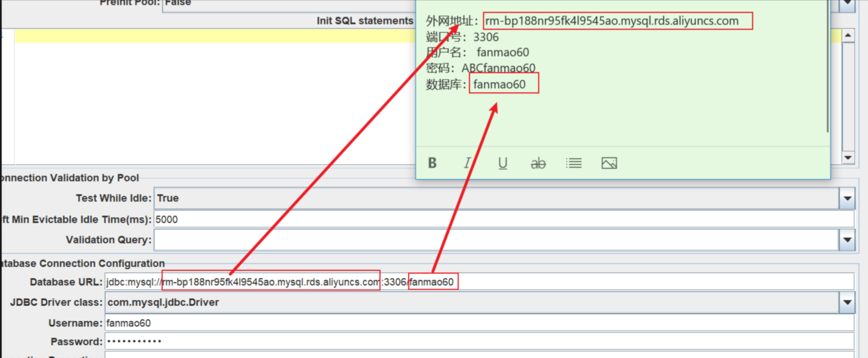Click the Database Connection Configuration heading
Viewport: 868px width, 358px height.
pyautogui.click(x=82, y=263)
